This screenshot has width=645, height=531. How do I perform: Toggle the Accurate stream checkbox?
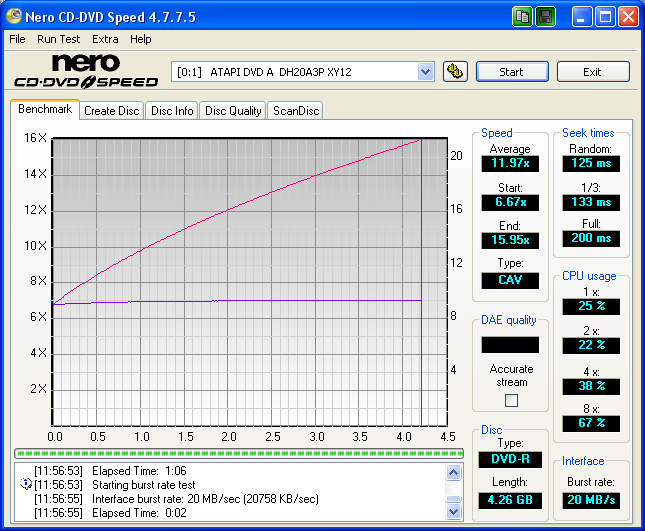(511, 400)
